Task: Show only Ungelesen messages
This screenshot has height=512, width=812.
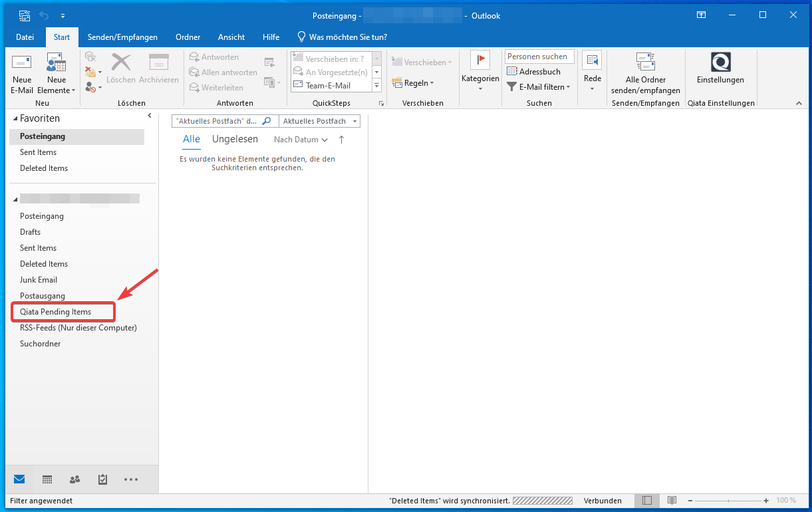Action: click(x=235, y=140)
